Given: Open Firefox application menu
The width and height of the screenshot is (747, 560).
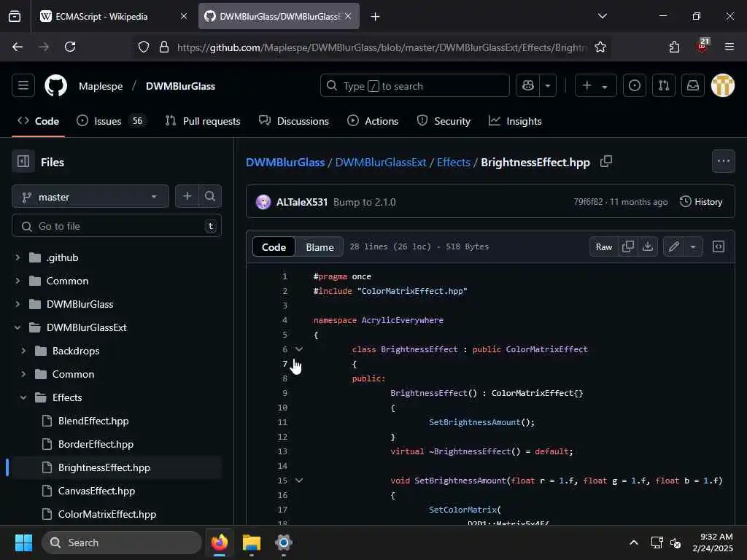Looking at the screenshot, I should click(729, 47).
